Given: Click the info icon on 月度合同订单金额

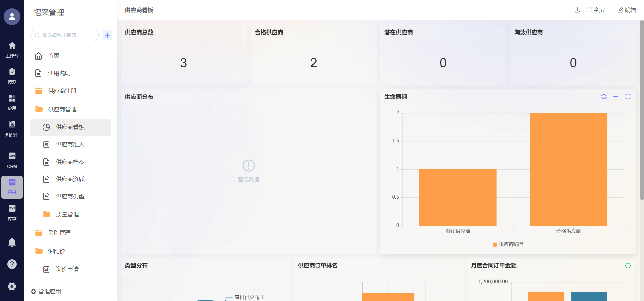Looking at the screenshot, I should pyautogui.click(x=628, y=266).
